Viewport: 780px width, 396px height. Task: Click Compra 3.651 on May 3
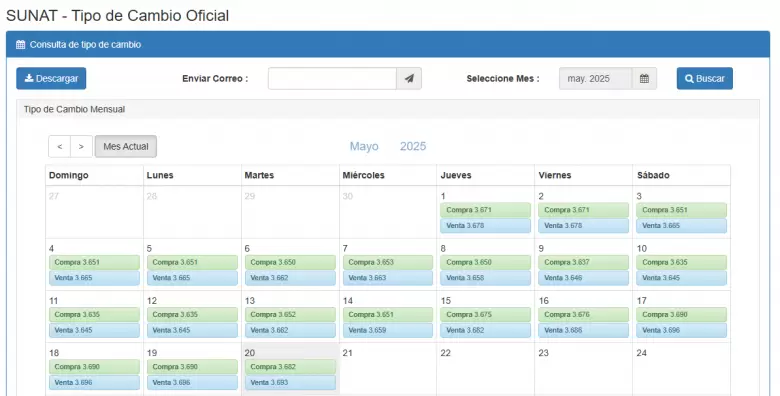pos(682,210)
